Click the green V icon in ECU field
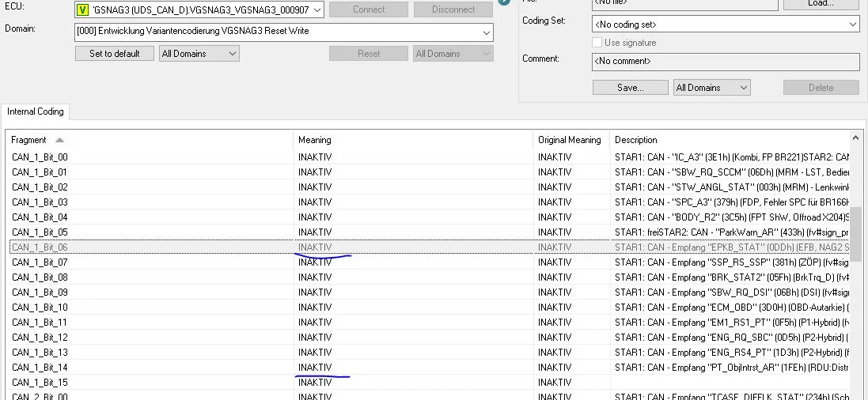 [x=83, y=9]
